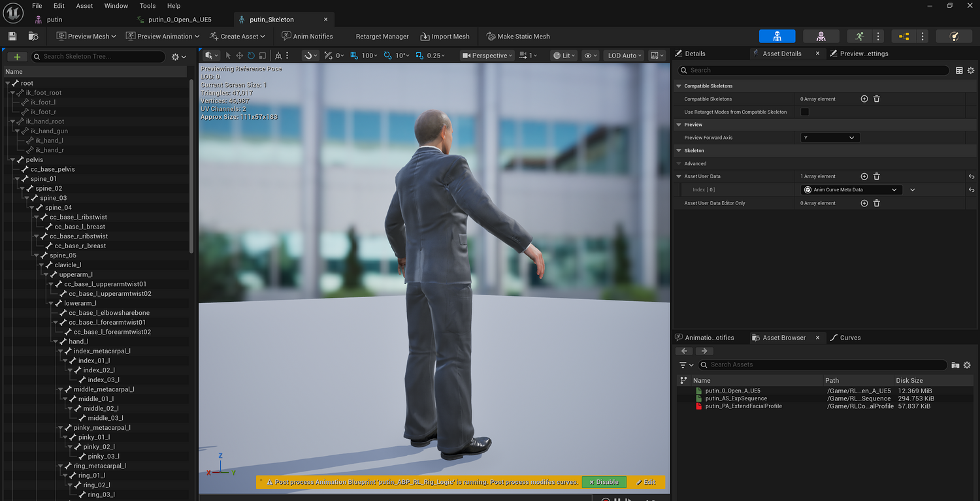Image resolution: width=980 pixels, height=501 pixels.
Task: Open Anim Curve Meta Data class dropdown
Action: pos(851,190)
